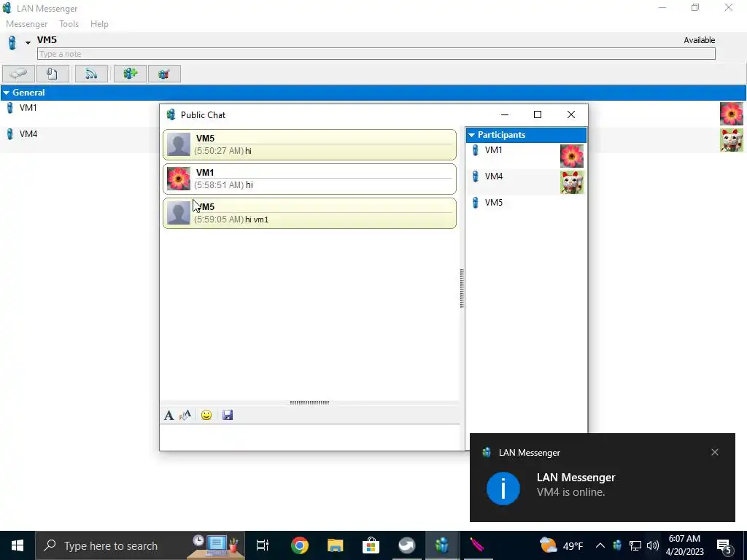Open the Action Center notifications icon
This screenshot has width=747, height=560.
724,545
